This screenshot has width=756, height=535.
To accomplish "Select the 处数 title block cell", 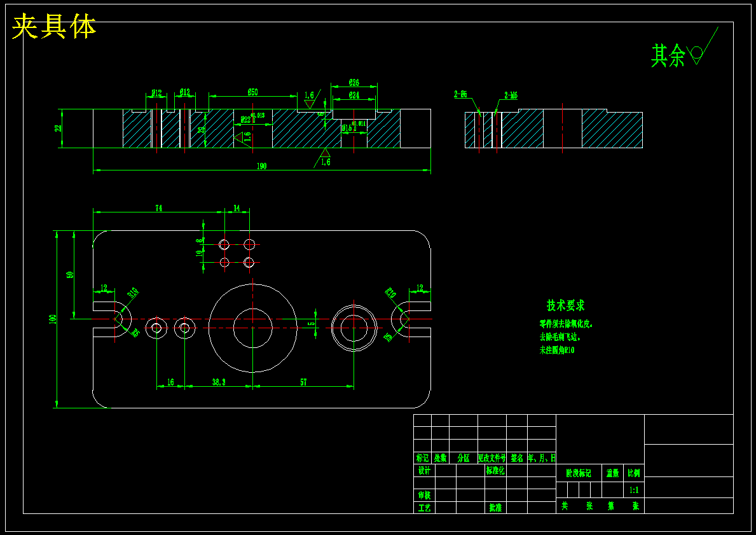I will pos(440,458).
